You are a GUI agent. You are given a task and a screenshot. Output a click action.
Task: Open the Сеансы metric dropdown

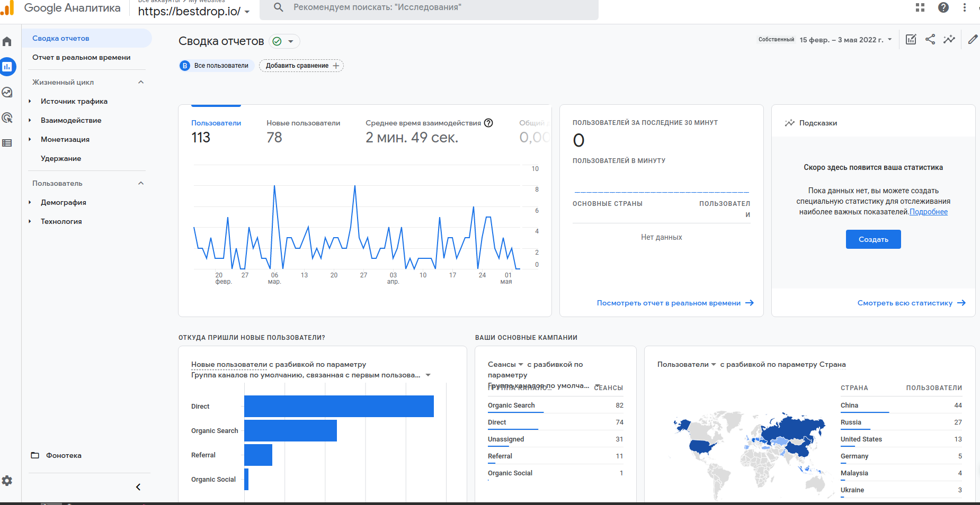(x=505, y=364)
